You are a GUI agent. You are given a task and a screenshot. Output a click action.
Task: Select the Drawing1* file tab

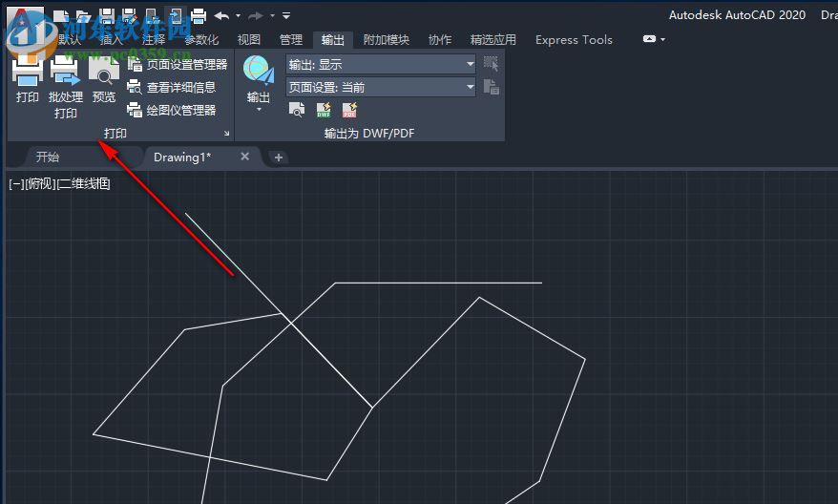click(182, 157)
